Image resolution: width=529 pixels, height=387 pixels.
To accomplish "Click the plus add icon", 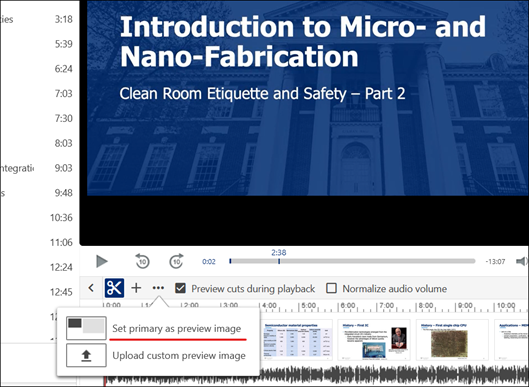I will tap(136, 288).
